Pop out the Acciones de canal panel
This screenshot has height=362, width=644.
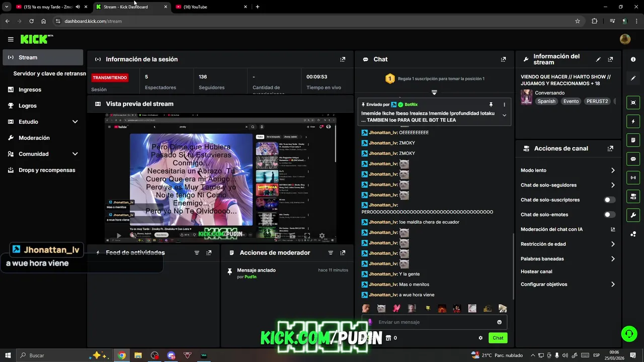(610, 148)
